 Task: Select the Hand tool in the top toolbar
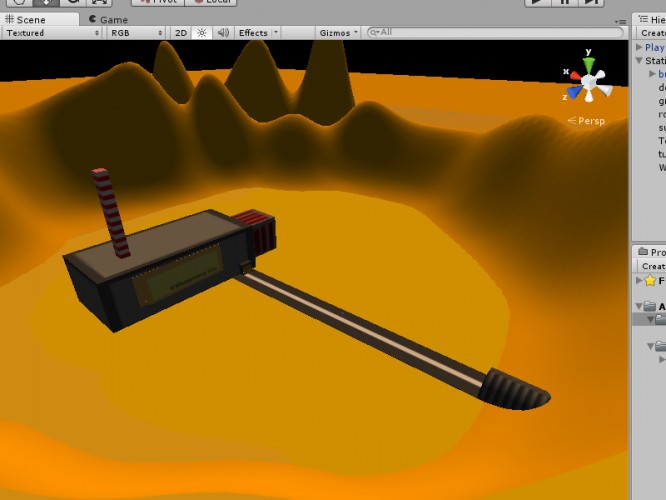(x=20, y=3)
